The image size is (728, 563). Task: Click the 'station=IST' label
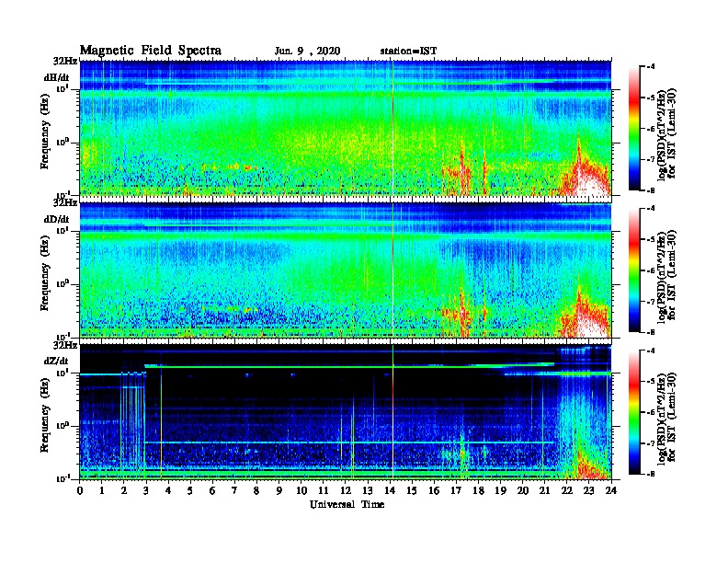408,52
